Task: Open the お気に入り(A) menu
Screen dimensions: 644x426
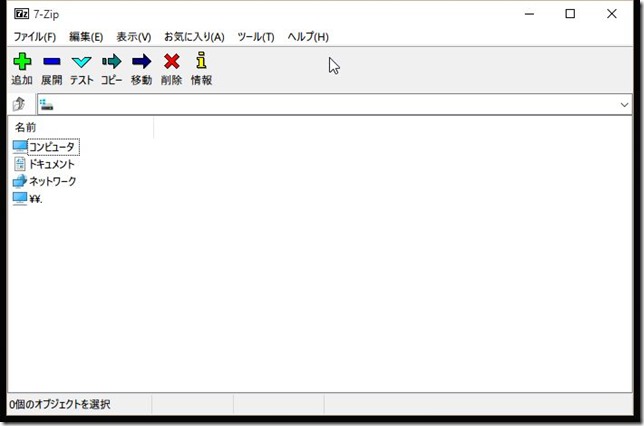Action: click(x=194, y=37)
